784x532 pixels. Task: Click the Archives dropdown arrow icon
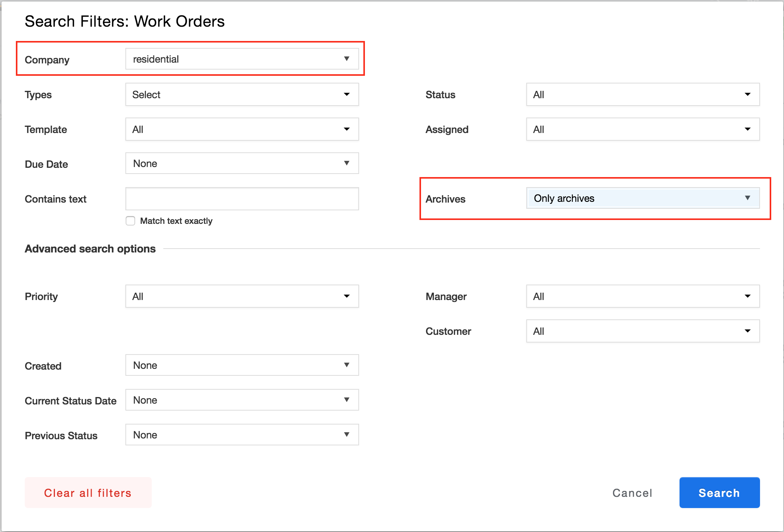747,198
